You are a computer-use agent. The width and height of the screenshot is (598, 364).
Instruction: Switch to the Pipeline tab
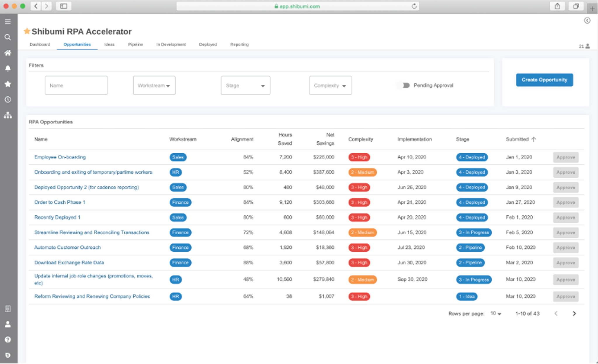(x=135, y=44)
